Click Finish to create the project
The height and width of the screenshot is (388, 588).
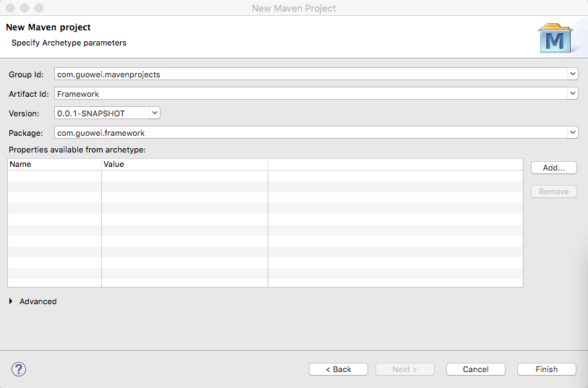[x=546, y=369]
